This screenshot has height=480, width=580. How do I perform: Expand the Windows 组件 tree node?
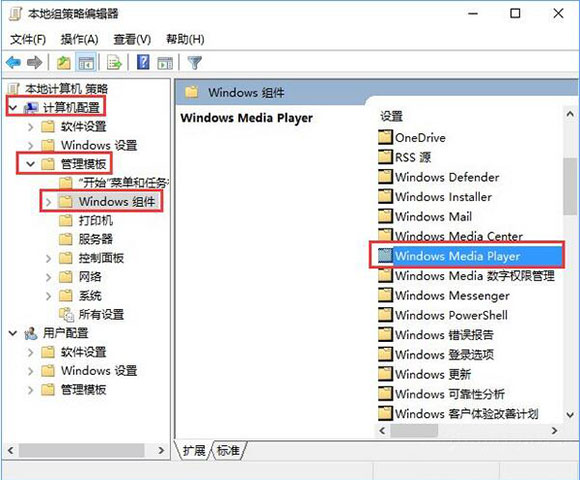48,202
